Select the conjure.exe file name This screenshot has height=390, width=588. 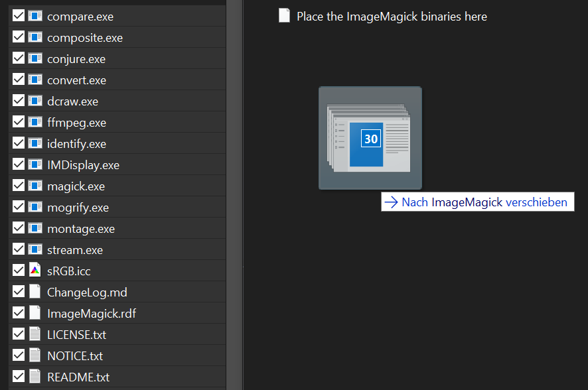[76, 59]
